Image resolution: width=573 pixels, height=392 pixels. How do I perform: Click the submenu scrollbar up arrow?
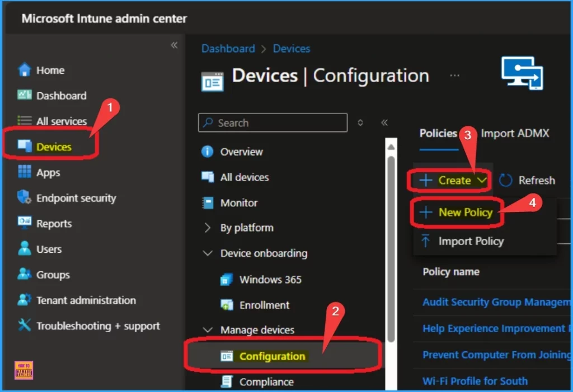[x=391, y=147]
